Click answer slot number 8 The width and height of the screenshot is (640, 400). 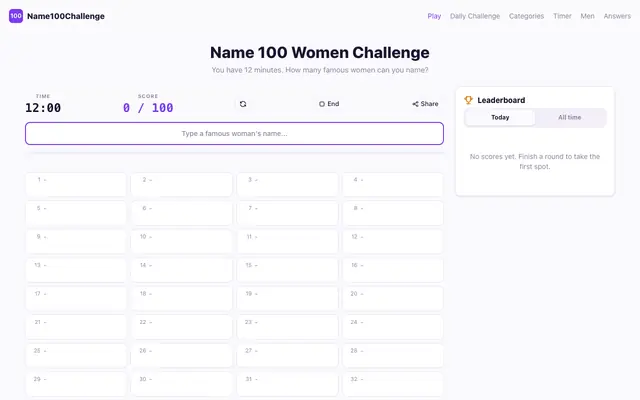[x=393, y=213]
